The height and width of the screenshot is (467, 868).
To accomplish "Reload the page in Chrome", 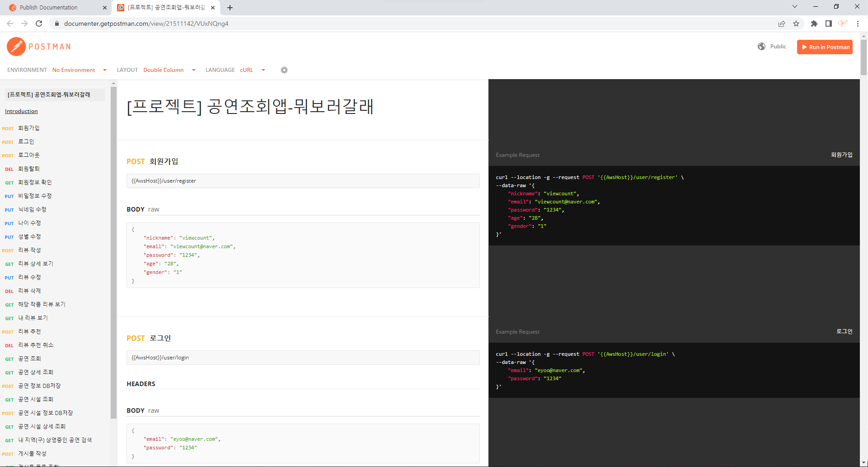I will pyautogui.click(x=39, y=24).
